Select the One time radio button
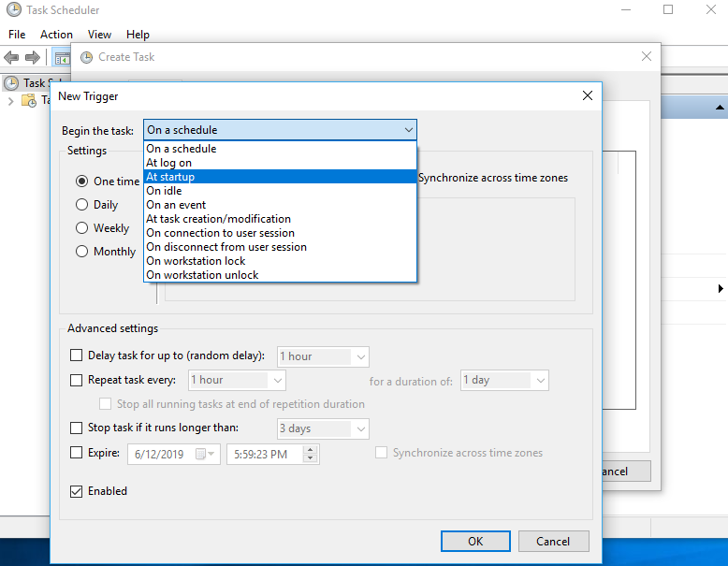This screenshot has height=566, width=728. [x=81, y=181]
